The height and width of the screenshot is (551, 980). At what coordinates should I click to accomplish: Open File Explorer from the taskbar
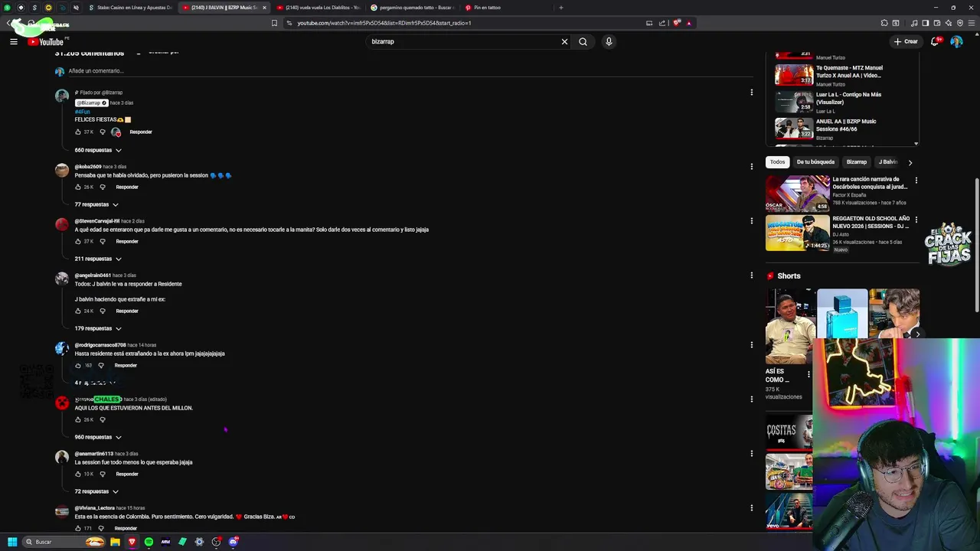pos(115,542)
